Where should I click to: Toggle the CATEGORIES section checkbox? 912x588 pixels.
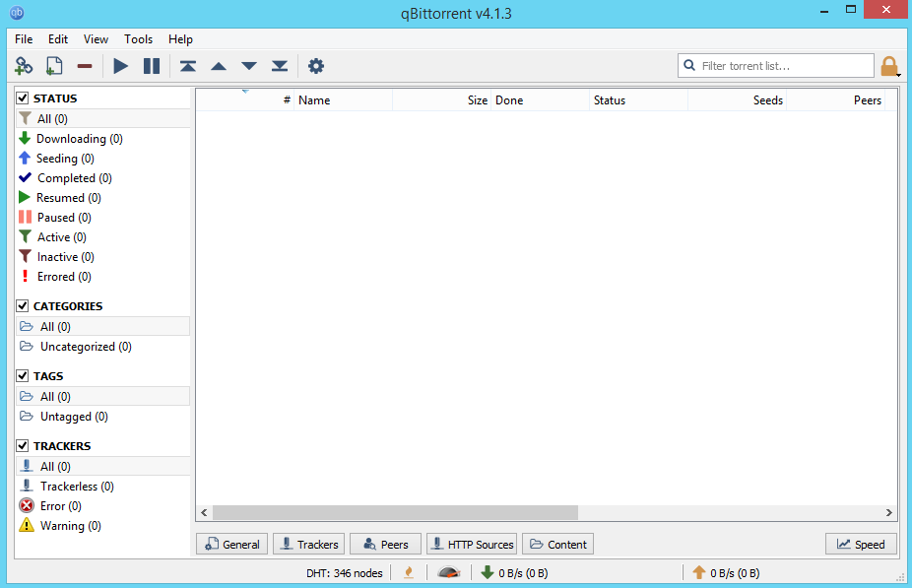[22, 306]
